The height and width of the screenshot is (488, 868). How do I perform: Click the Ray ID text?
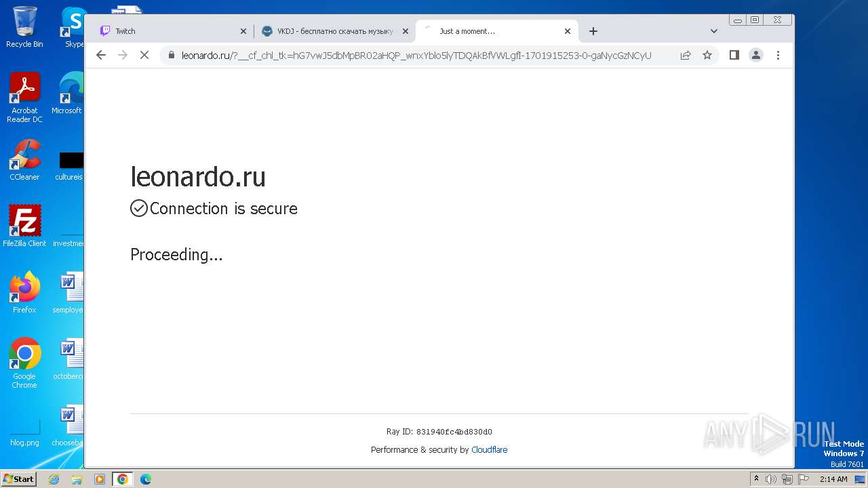[x=439, y=432]
